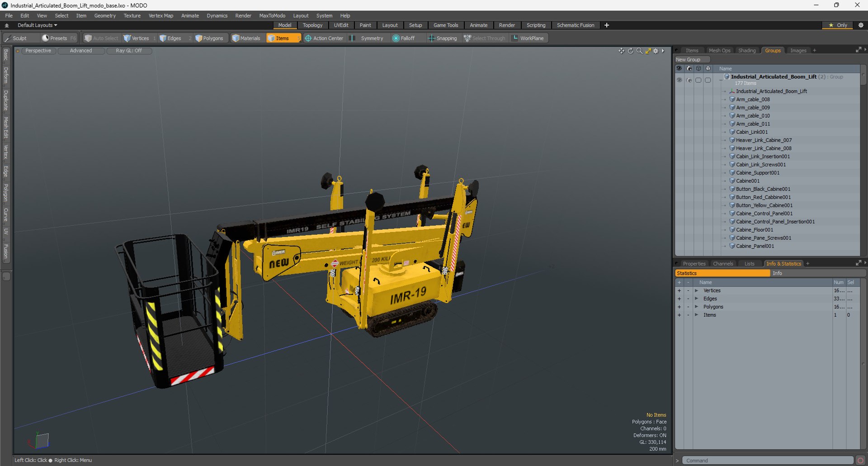Click the viewport pan (move) icon
Screen dimensions: 868x466
[622, 51]
